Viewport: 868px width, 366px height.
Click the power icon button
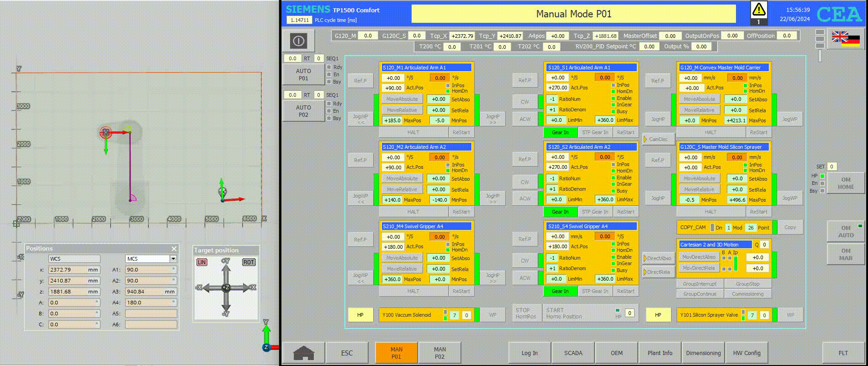[298, 41]
